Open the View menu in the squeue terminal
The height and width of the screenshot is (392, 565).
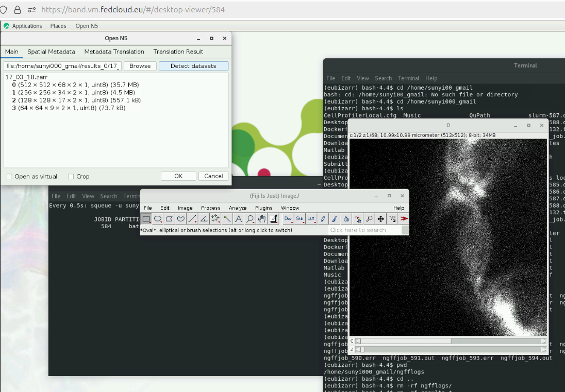[88, 196]
